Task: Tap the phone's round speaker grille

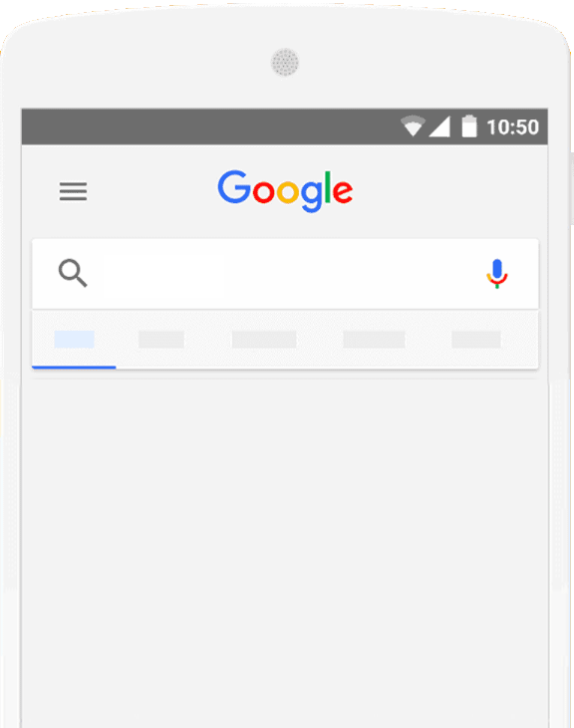Action: point(285,62)
